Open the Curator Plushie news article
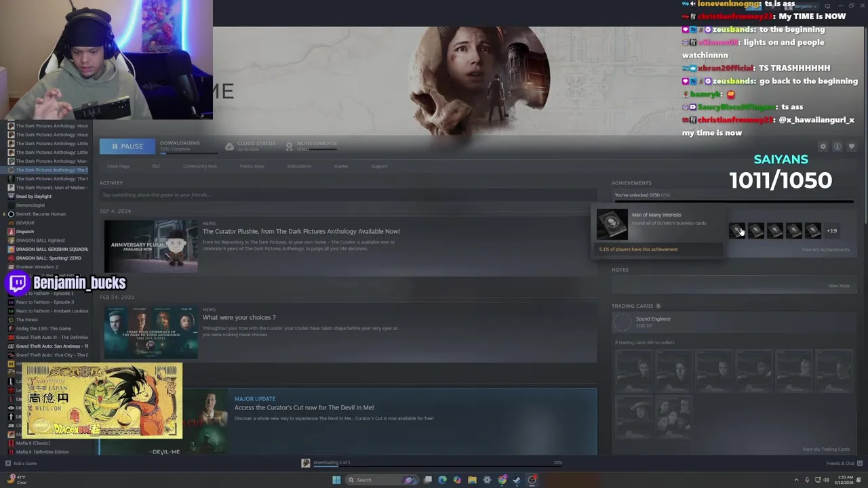Viewport: 868px width, 488px height. (301, 231)
